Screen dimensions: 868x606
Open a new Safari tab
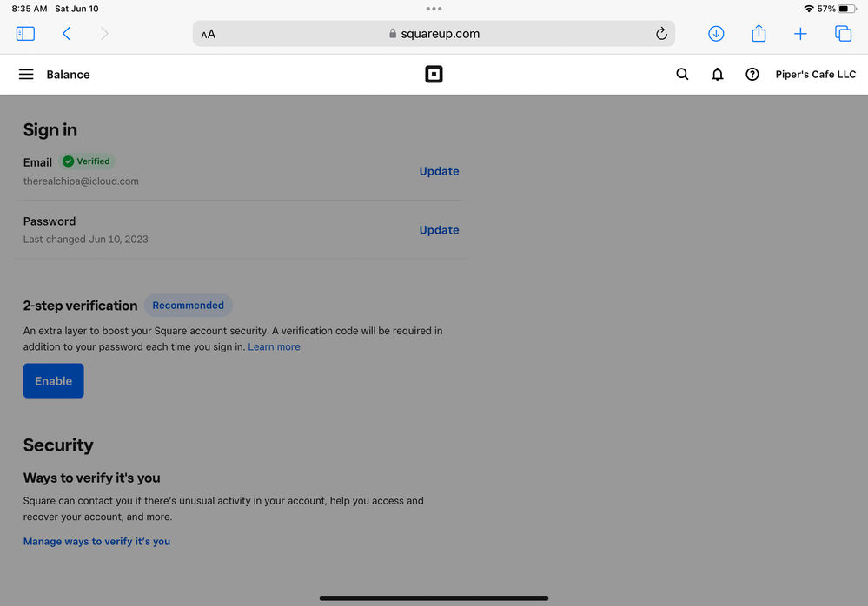(x=800, y=34)
